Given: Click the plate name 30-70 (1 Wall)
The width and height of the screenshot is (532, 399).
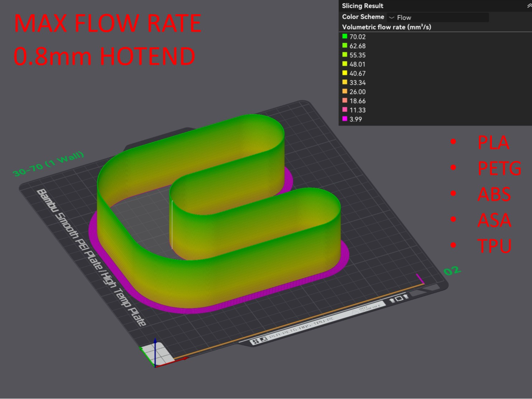Looking at the screenshot, I should (x=48, y=164).
